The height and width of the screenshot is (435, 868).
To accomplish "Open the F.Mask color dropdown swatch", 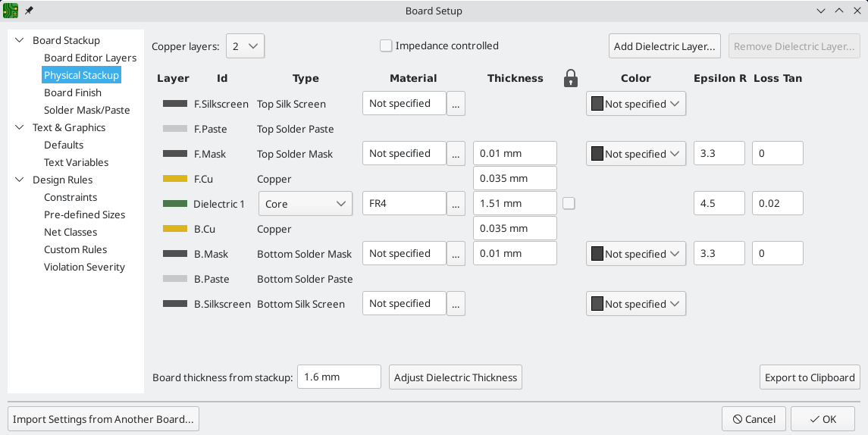I will [635, 154].
